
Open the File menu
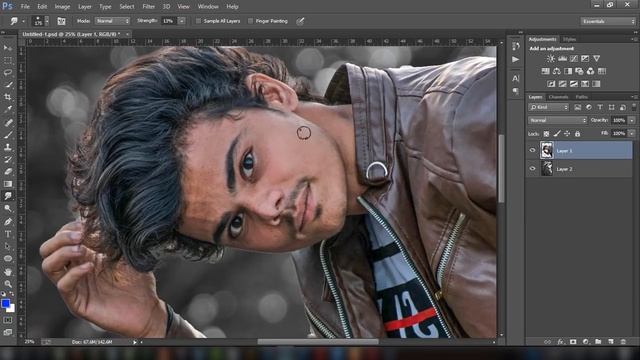(25, 7)
